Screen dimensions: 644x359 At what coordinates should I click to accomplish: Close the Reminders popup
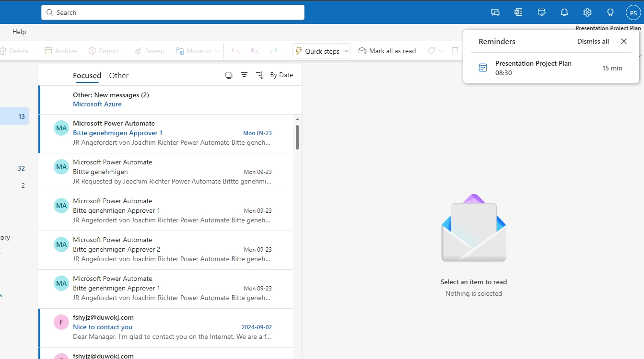[623, 41]
